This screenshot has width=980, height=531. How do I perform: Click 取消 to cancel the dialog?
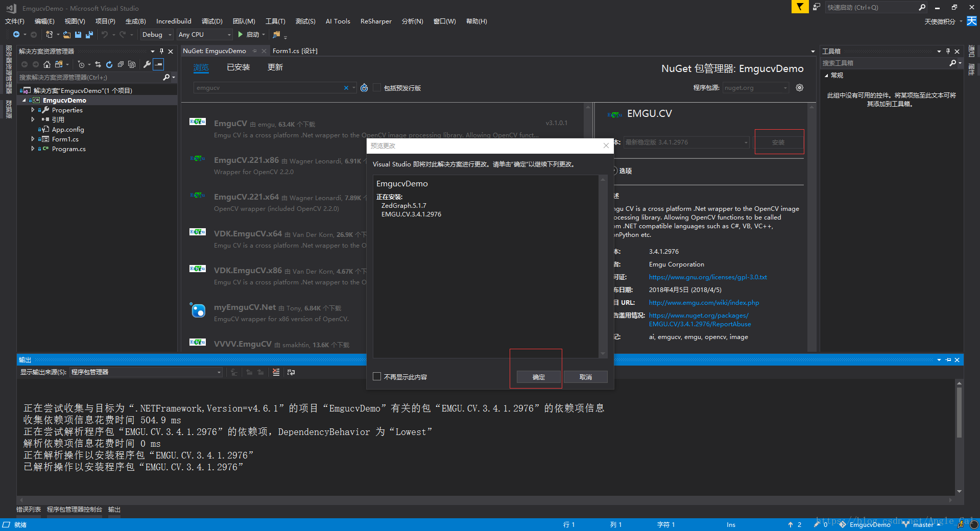click(586, 377)
